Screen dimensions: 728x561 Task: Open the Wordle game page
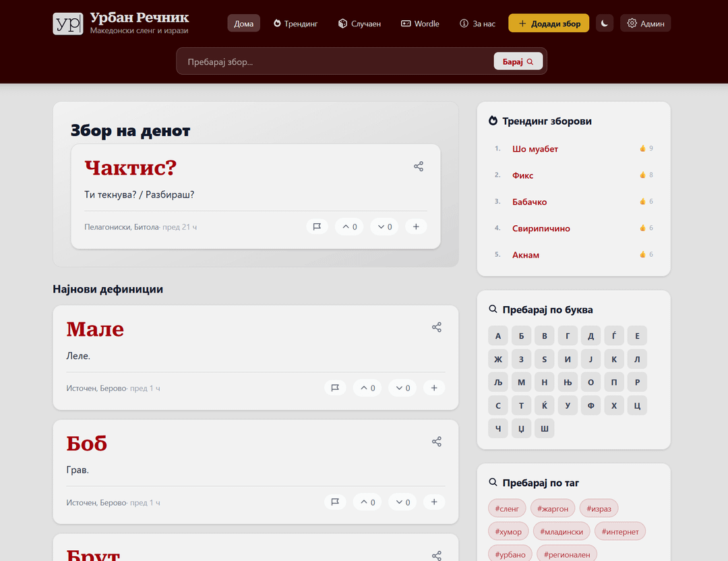[420, 24]
